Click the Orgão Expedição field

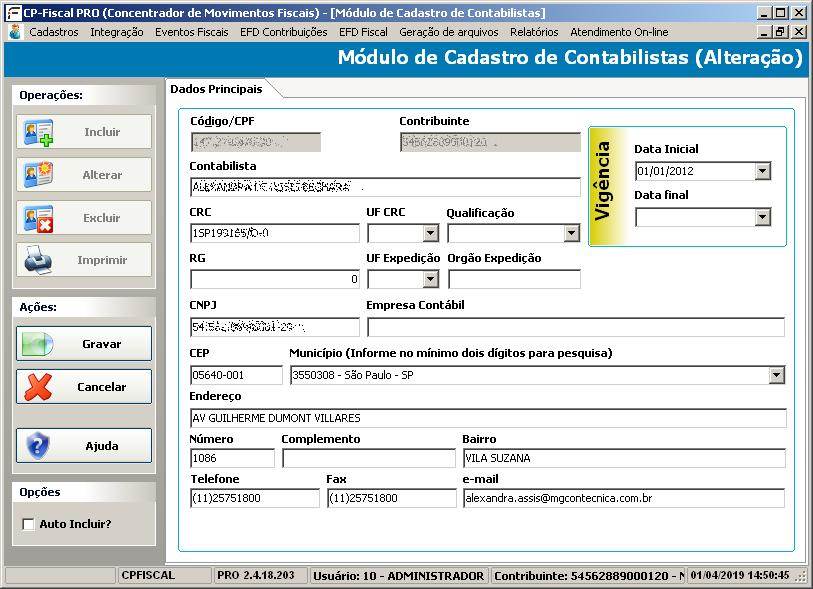tap(514, 279)
